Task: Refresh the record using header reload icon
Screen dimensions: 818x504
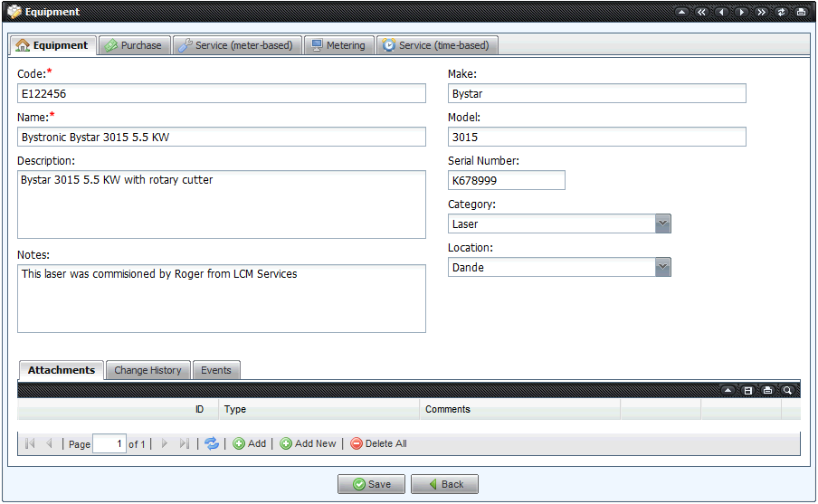Action: point(781,13)
